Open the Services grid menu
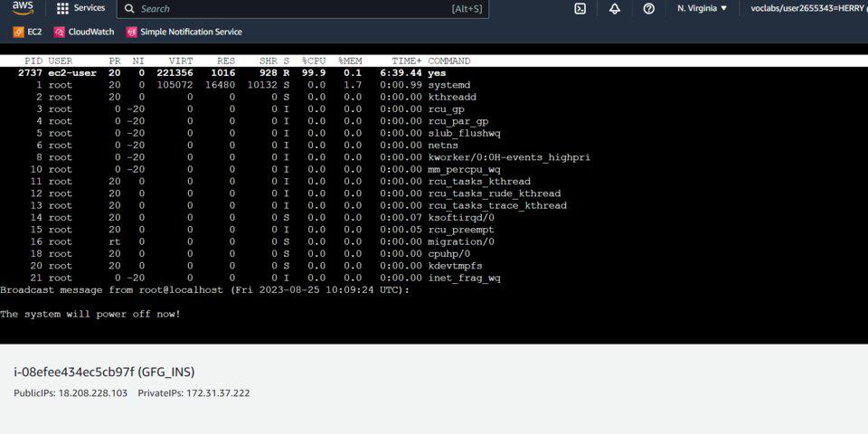The height and width of the screenshot is (434, 868). click(62, 8)
